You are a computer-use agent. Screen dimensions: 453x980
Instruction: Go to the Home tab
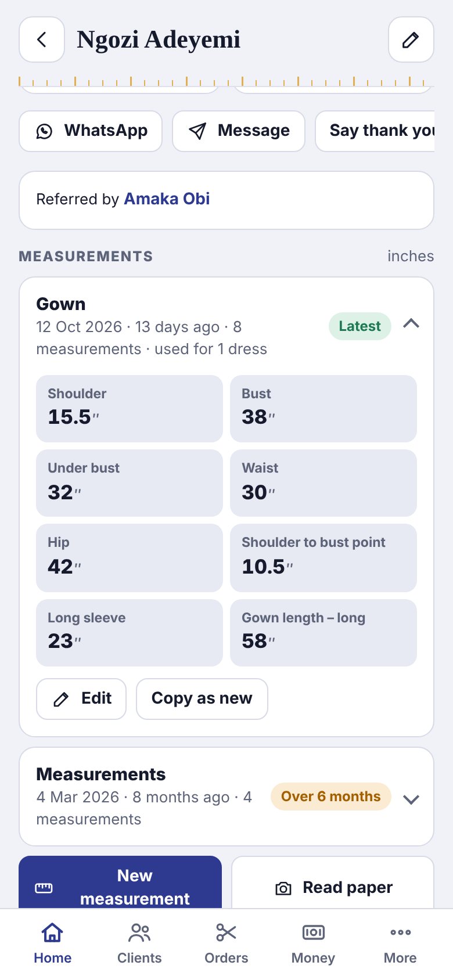[52, 944]
